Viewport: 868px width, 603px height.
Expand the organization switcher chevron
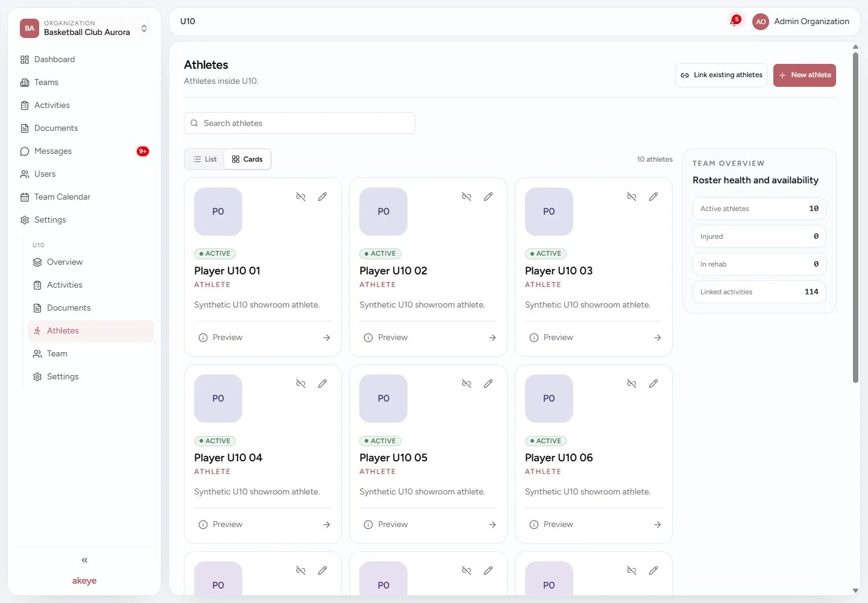(144, 28)
